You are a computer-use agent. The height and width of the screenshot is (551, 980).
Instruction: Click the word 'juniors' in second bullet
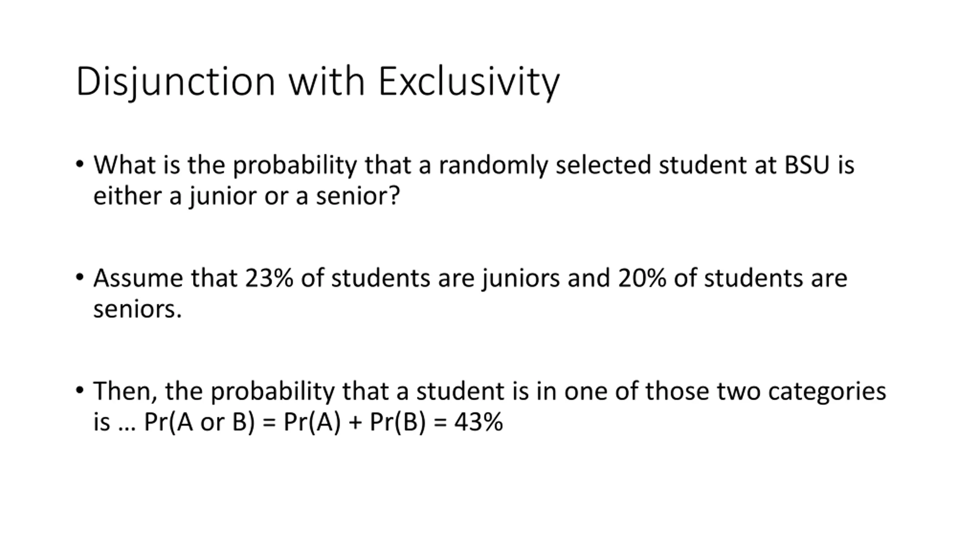[521, 278]
